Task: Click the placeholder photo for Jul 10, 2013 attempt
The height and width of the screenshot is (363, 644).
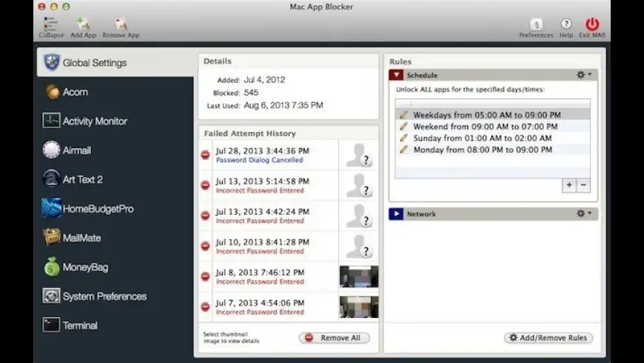Action: tap(359, 246)
